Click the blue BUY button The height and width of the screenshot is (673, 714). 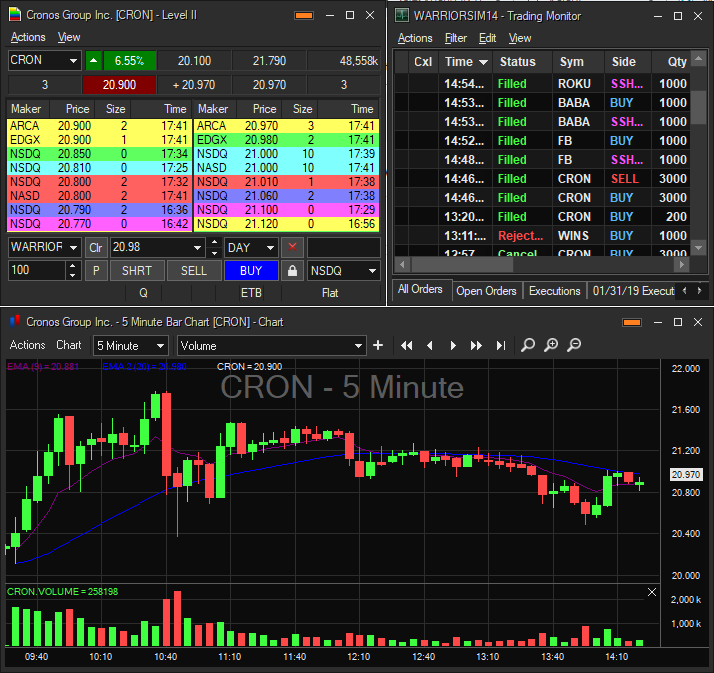[251, 270]
